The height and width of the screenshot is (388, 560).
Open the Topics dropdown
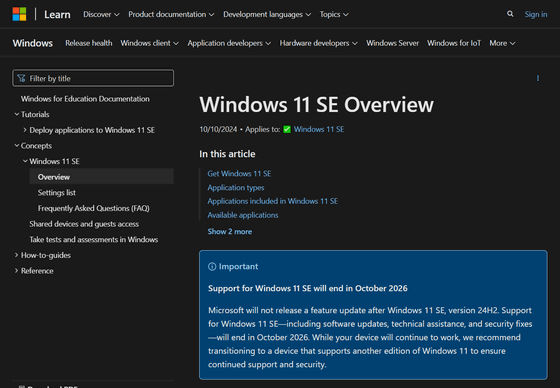(334, 14)
